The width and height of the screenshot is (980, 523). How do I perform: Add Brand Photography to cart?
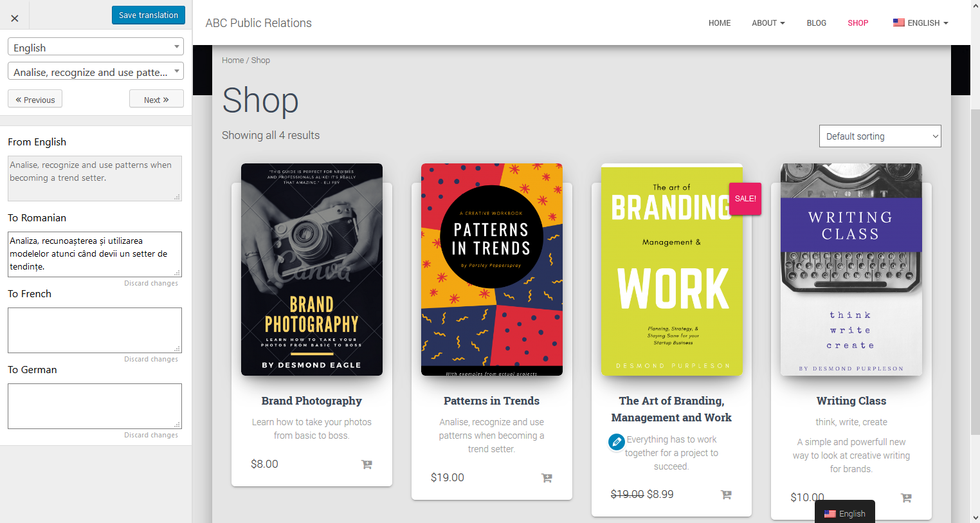pos(367,464)
